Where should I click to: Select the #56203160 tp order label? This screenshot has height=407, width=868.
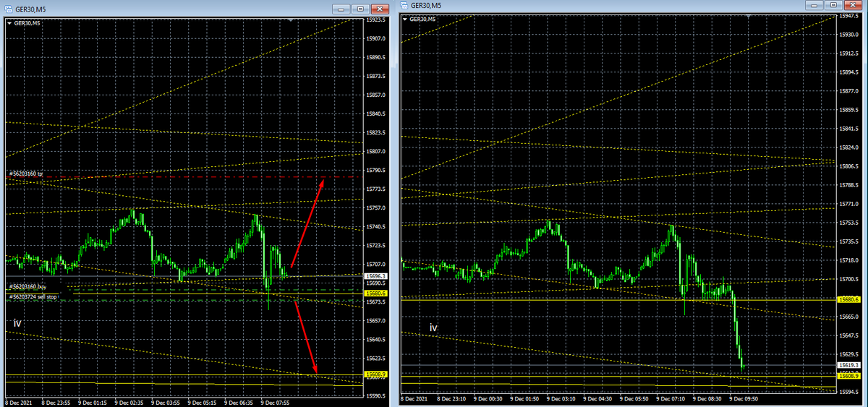[26, 173]
